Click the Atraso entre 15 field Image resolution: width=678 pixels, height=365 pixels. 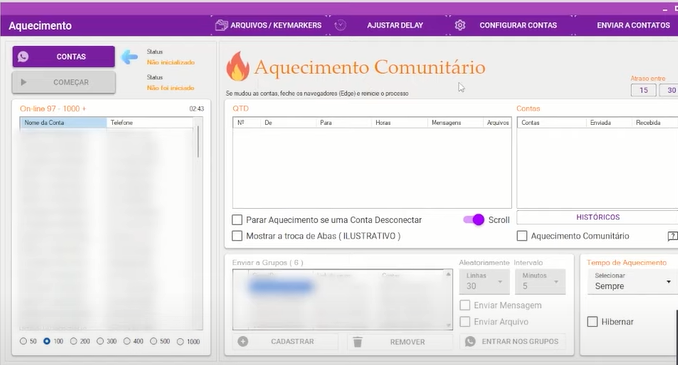[643, 90]
